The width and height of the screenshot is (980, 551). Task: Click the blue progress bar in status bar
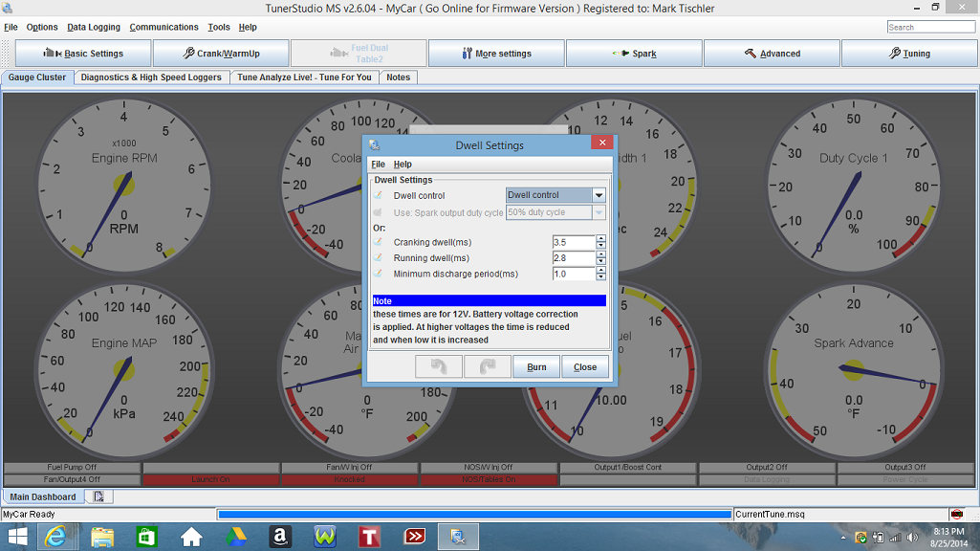[x=474, y=514]
